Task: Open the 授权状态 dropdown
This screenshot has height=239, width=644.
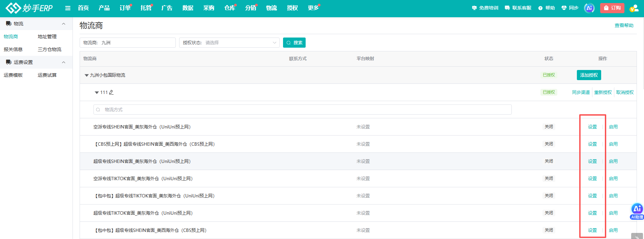Action: click(x=229, y=43)
